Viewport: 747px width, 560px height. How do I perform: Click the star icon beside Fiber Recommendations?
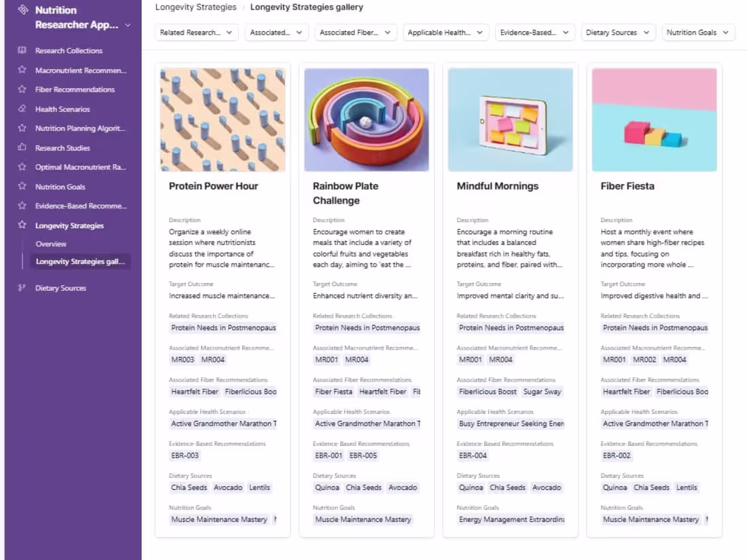click(22, 89)
